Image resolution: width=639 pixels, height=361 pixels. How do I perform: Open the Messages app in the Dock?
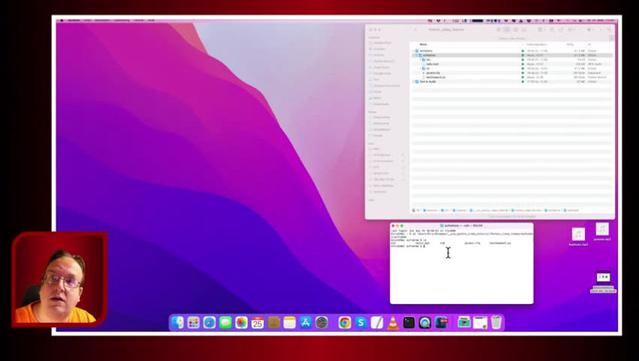coord(225,323)
